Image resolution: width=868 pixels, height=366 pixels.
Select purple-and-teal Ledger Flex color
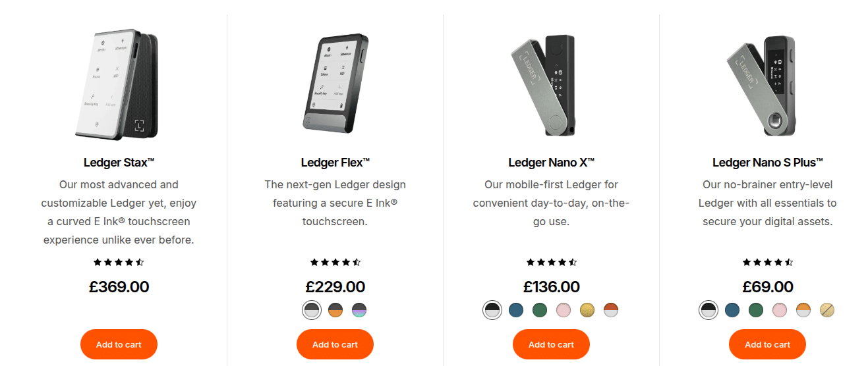point(359,310)
